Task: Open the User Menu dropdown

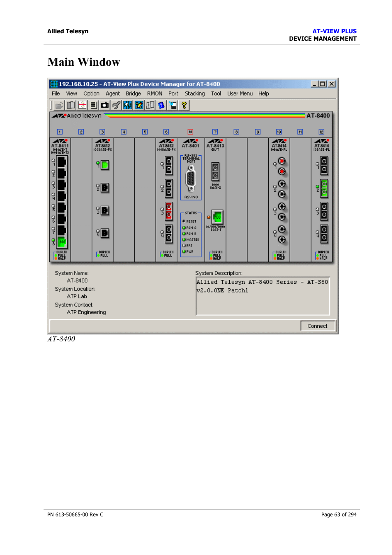Action: [240, 94]
